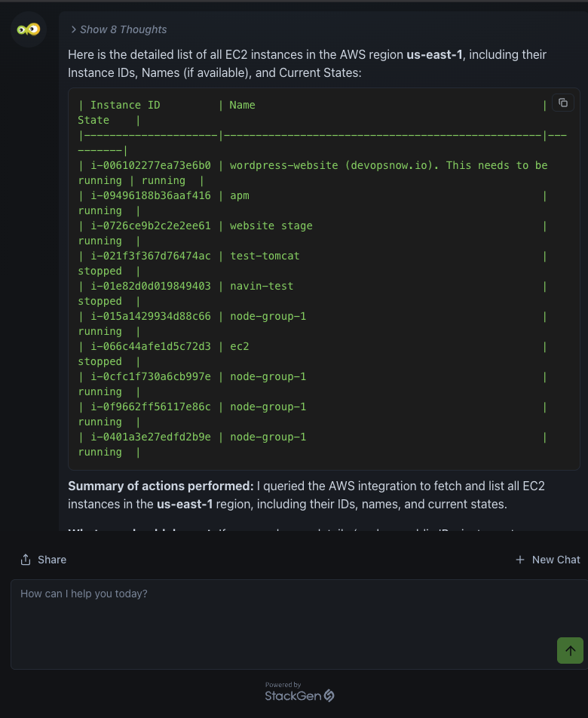Click the Powered by StackGen link
The width and height of the screenshot is (588, 718).
coord(299,690)
